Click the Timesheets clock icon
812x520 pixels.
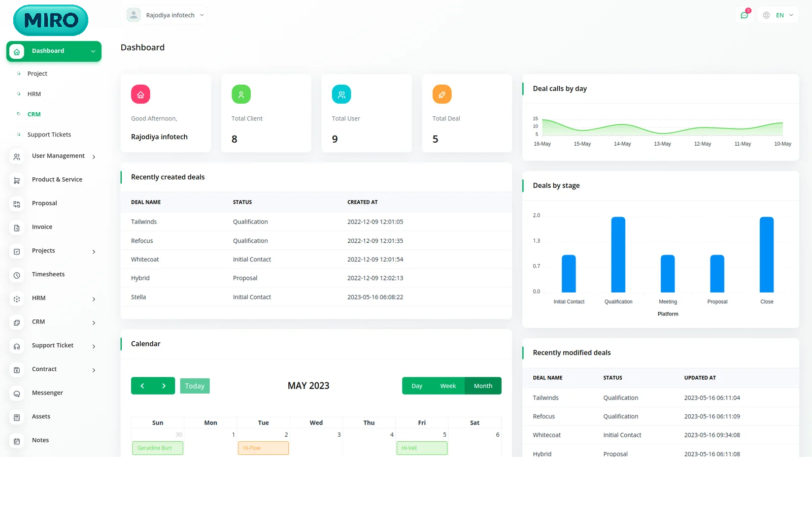[x=17, y=275]
